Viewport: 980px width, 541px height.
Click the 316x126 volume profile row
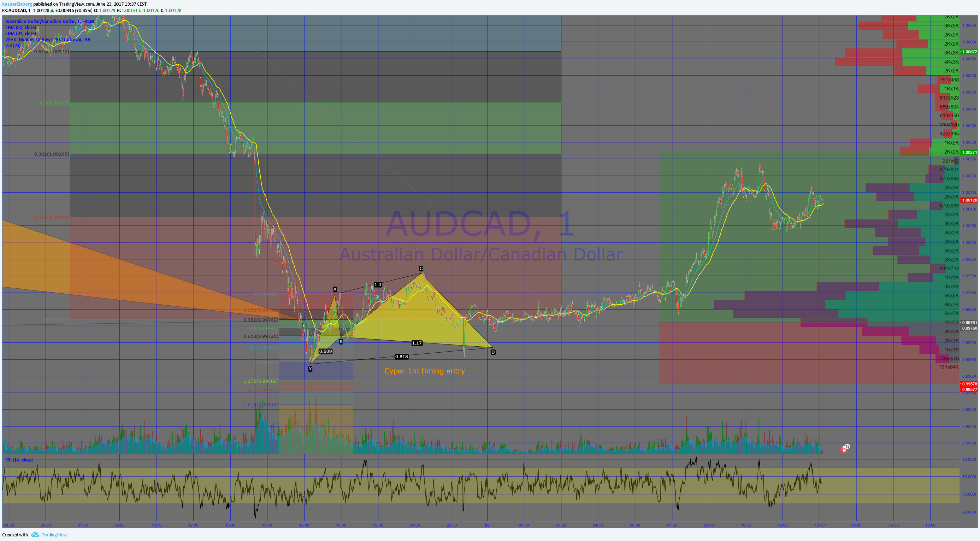(949, 124)
